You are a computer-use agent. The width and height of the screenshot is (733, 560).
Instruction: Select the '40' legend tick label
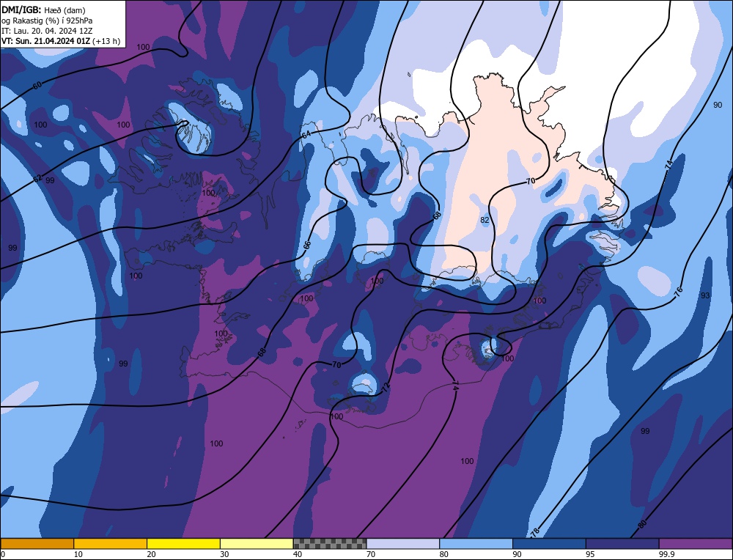tap(298, 554)
